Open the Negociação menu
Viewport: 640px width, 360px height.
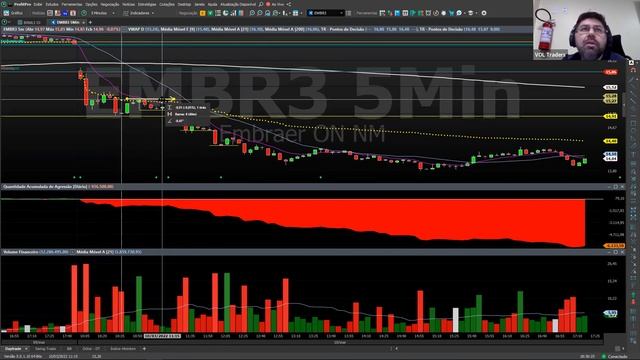click(110, 4)
